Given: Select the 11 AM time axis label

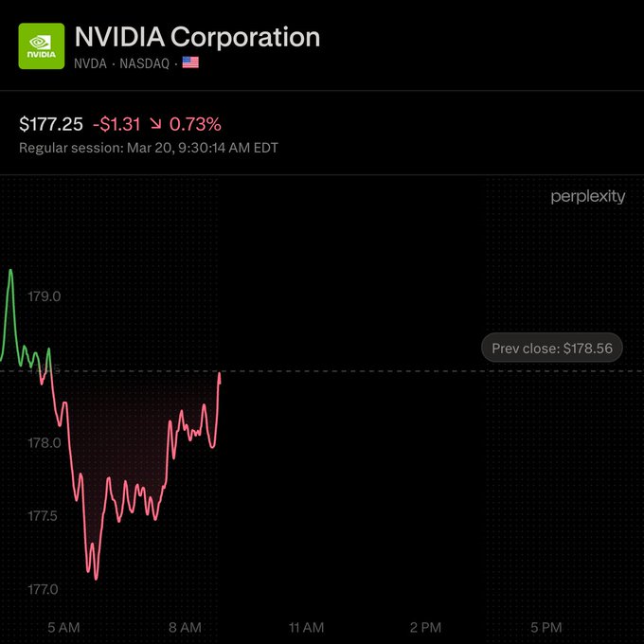Looking at the screenshot, I should pyautogui.click(x=306, y=628).
